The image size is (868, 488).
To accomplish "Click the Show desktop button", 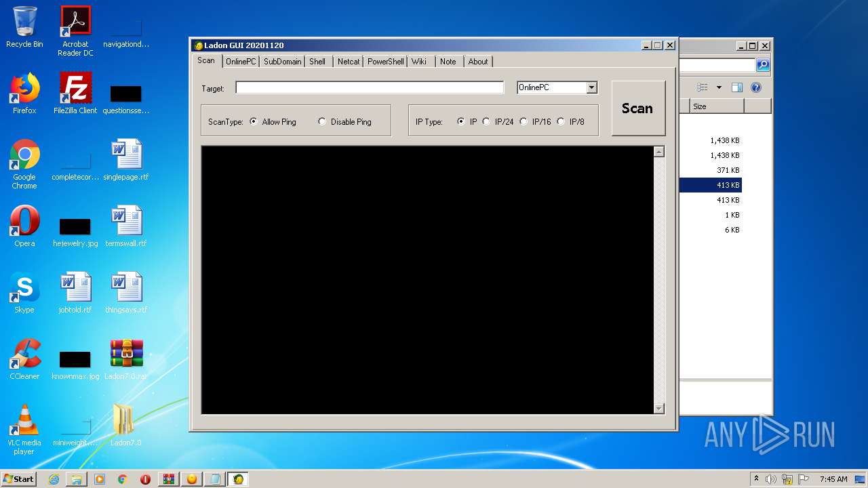I will pos(861,479).
